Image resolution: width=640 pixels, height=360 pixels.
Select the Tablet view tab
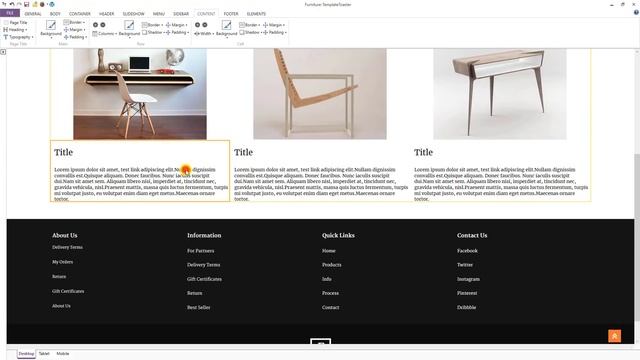pos(44,354)
